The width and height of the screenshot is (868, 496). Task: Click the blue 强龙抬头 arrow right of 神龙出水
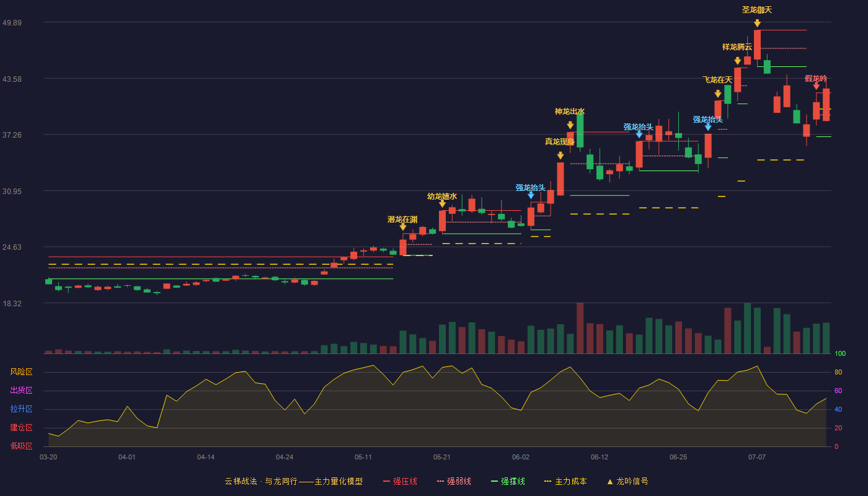tap(639, 134)
